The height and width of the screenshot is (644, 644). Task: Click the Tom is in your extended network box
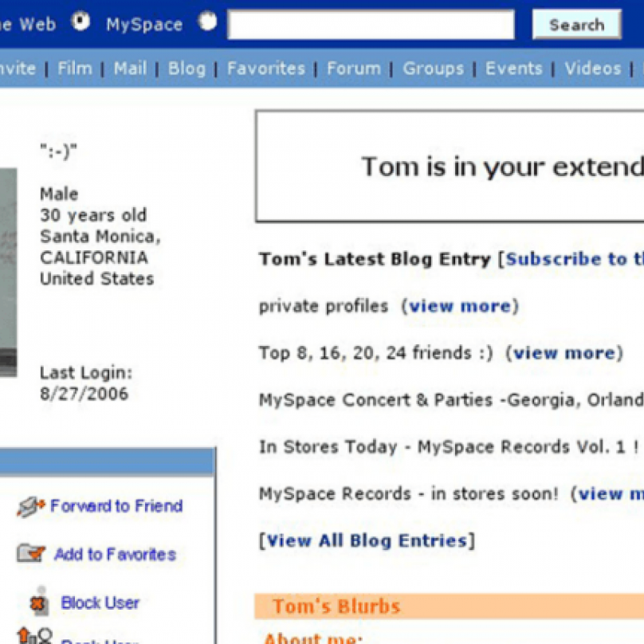pos(450,166)
